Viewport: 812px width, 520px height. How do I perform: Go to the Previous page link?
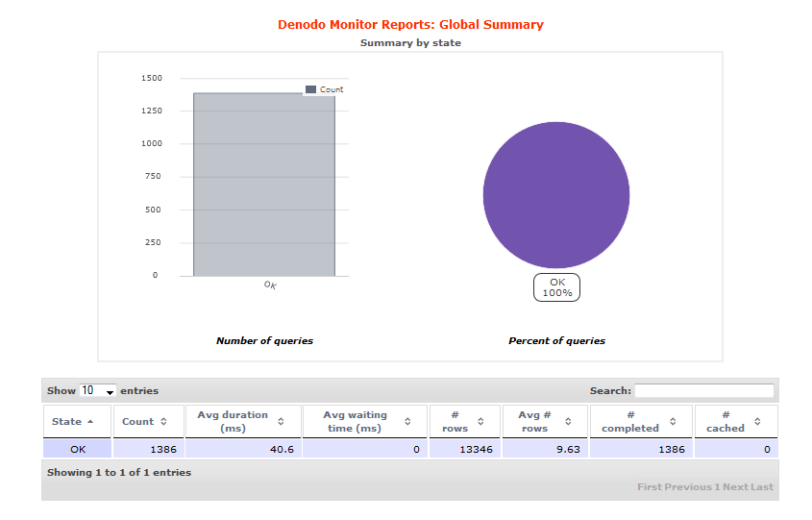(688, 487)
